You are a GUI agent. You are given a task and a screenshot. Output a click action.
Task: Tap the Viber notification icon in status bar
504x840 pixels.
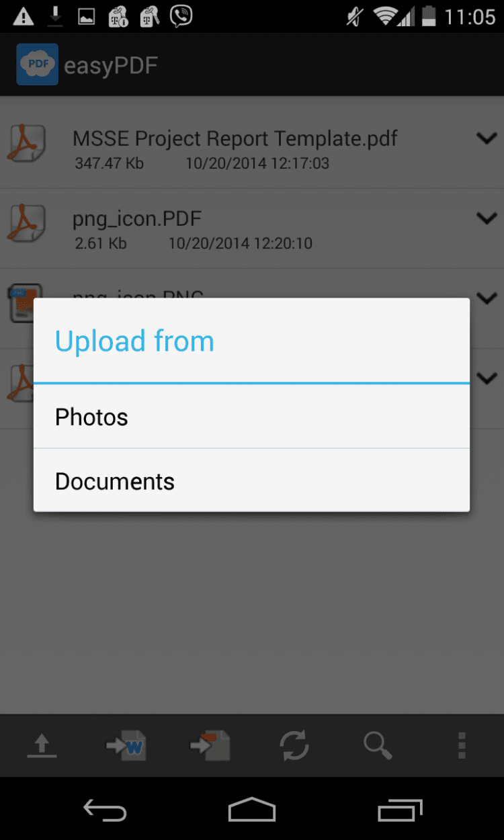[x=181, y=16]
